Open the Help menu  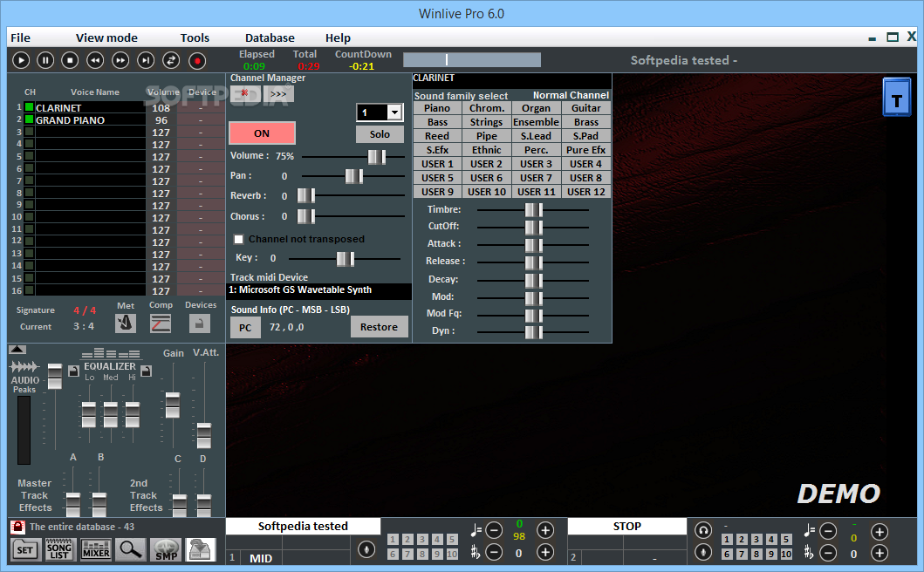[338, 37]
